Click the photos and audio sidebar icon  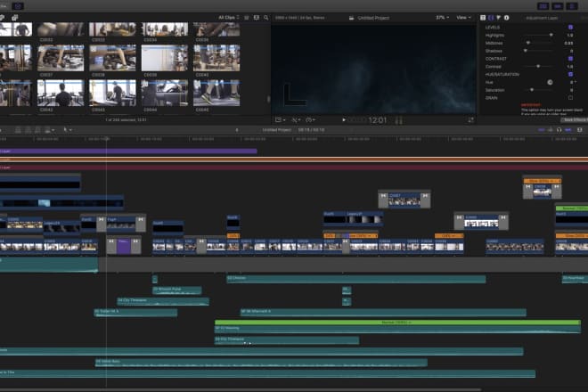[2, 18]
